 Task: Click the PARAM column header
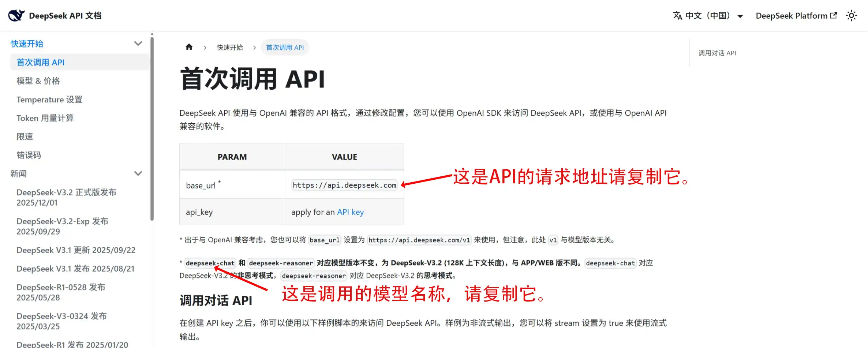[x=232, y=157]
